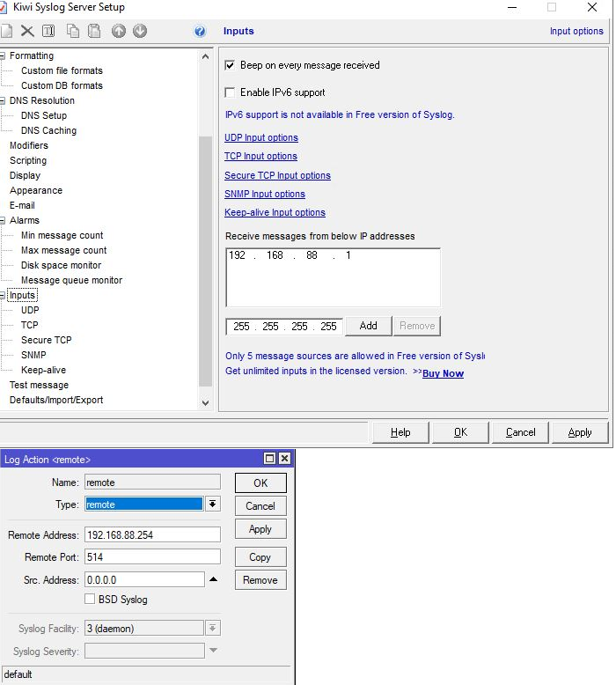Select SNMP under Inputs tree
Image resolution: width=616 pixels, height=685 pixels.
[x=33, y=355]
